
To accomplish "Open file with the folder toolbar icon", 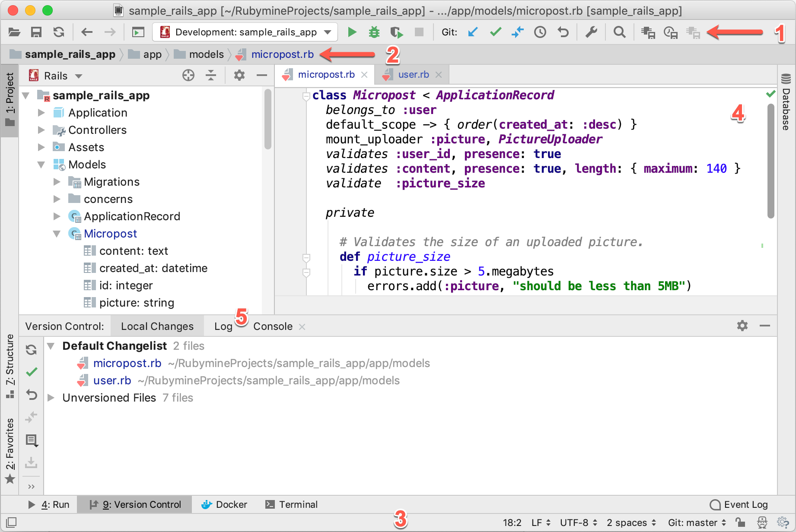I will click(14, 32).
